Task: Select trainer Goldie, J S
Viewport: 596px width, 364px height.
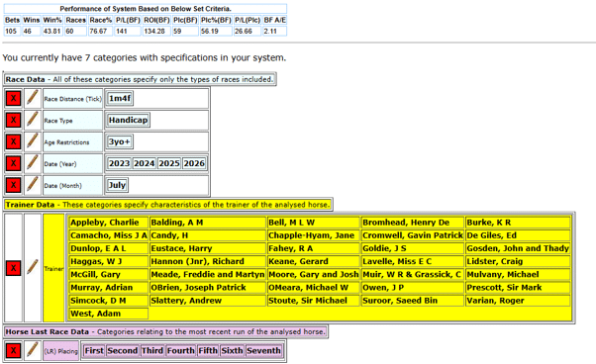Action: tap(413, 248)
